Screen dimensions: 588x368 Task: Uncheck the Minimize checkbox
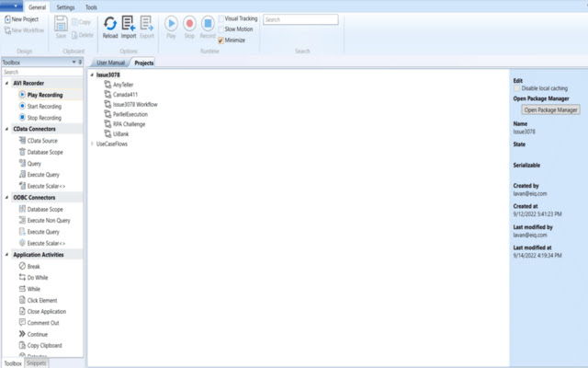(x=220, y=40)
